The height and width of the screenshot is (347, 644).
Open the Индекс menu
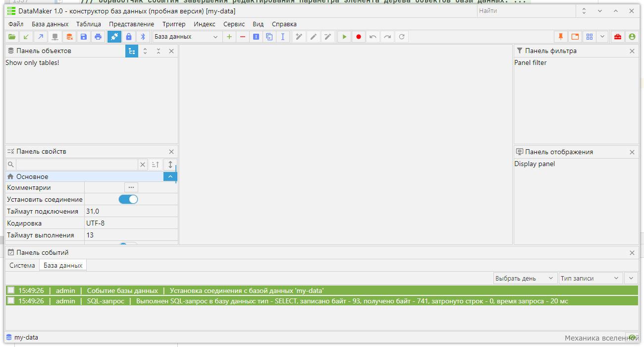pyautogui.click(x=205, y=24)
